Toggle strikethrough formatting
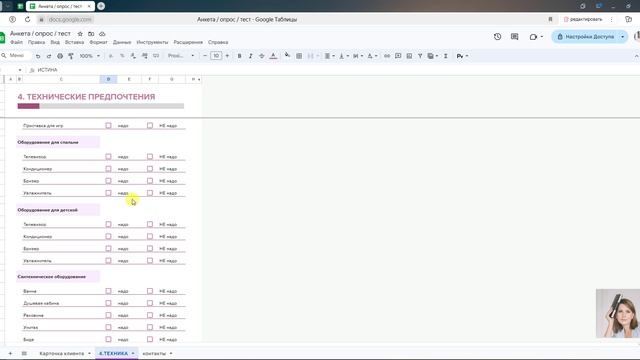Screen dimensions: 640x360 point(262,56)
